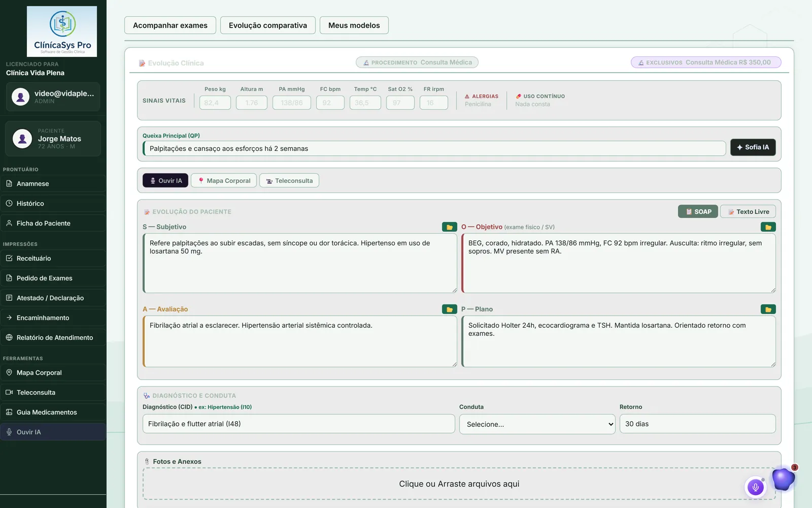Open the folder icon beside S — Subjetivo
The width and height of the screenshot is (812, 508).
click(449, 227)
